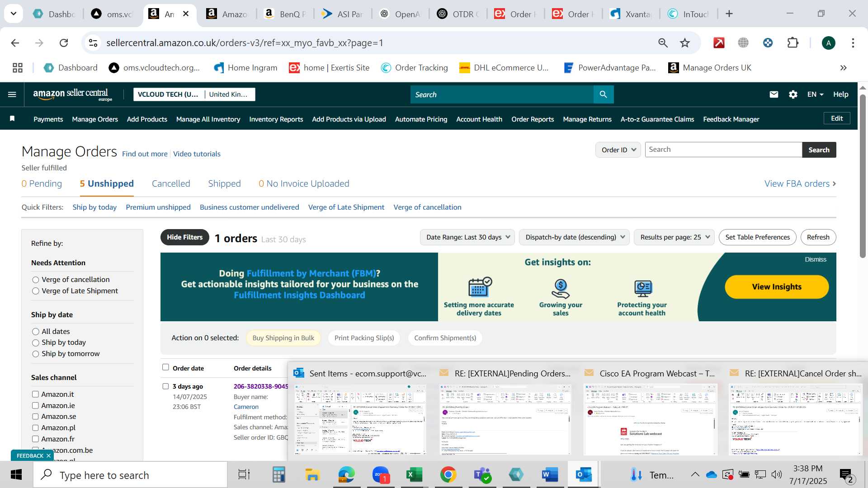Check the Amazon.ie sales channel box

click(35, 406)
